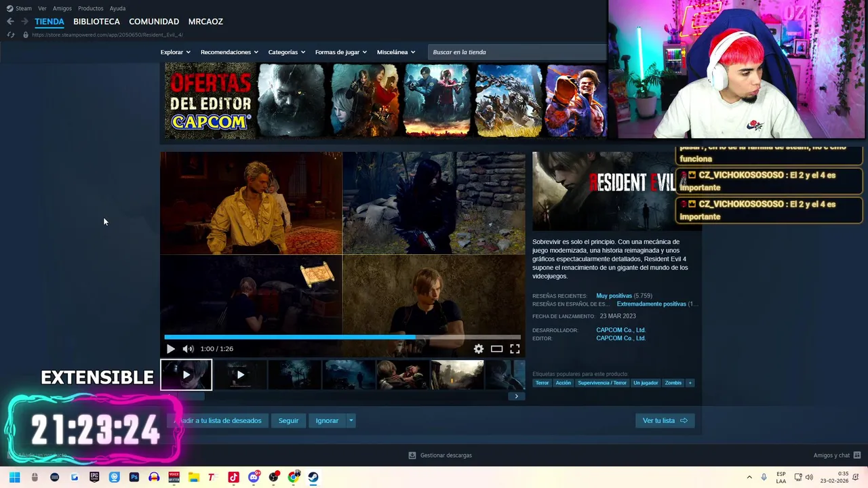
Task: Open Audacity from taskbar
Action: [154, 477]
